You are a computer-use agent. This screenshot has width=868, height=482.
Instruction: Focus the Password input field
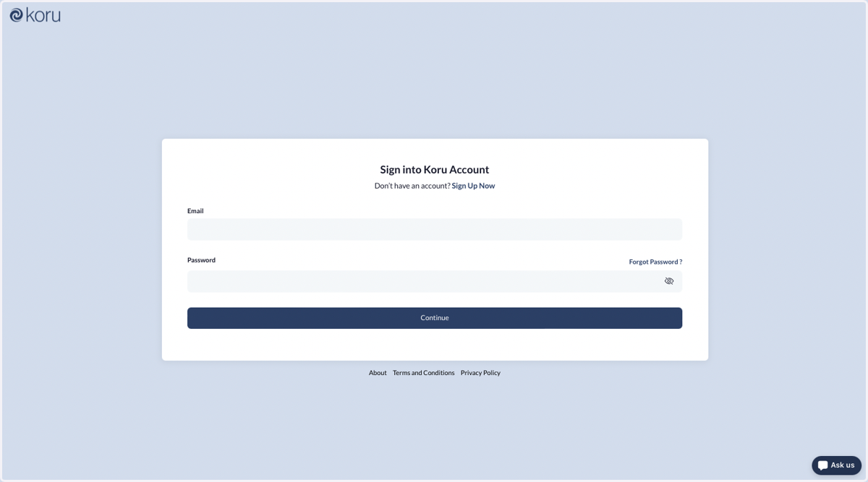435,281
